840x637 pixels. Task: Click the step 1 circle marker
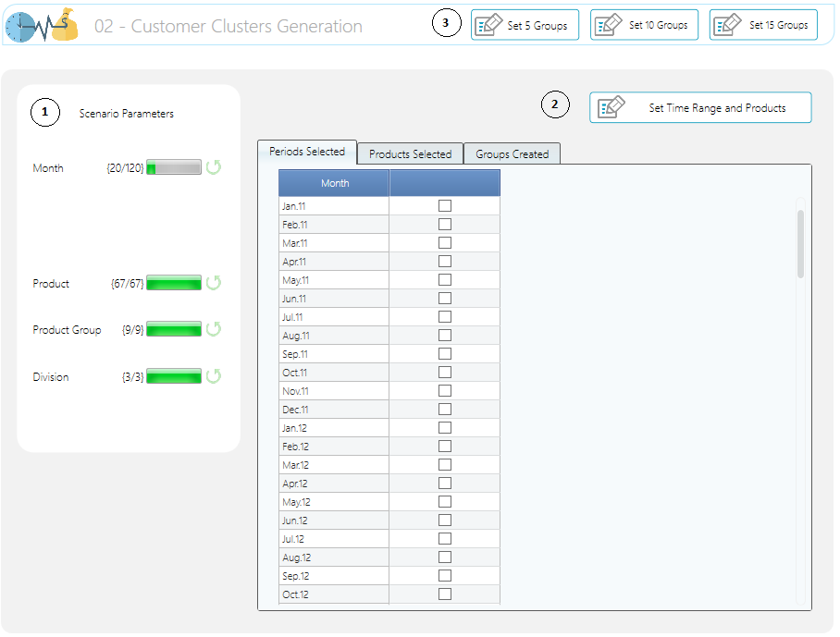pyautogui.click(x=45, y=112)
